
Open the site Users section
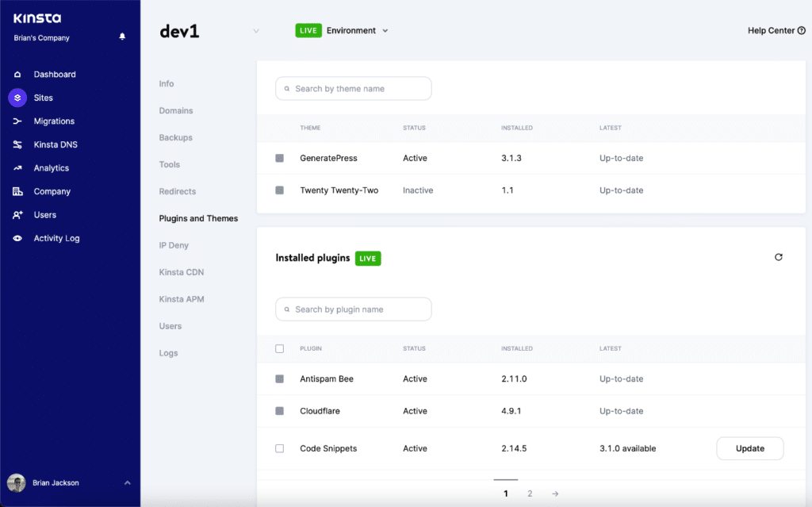[170, 326]
